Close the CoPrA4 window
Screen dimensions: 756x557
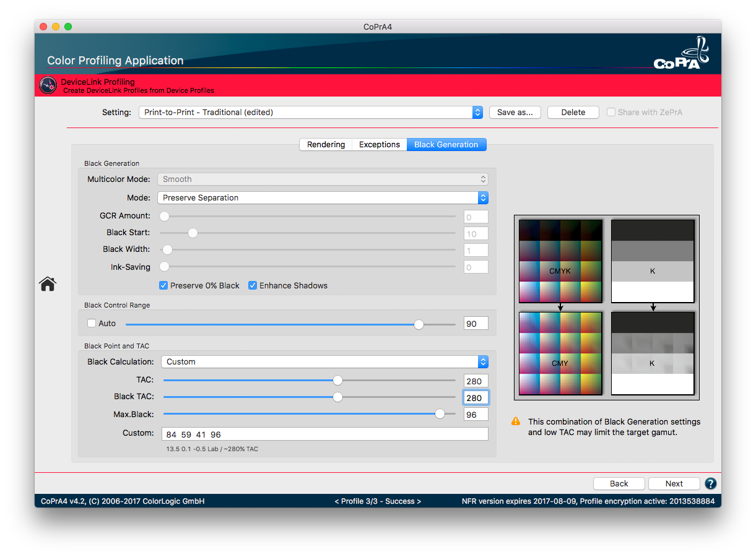[x=43, y=27]
